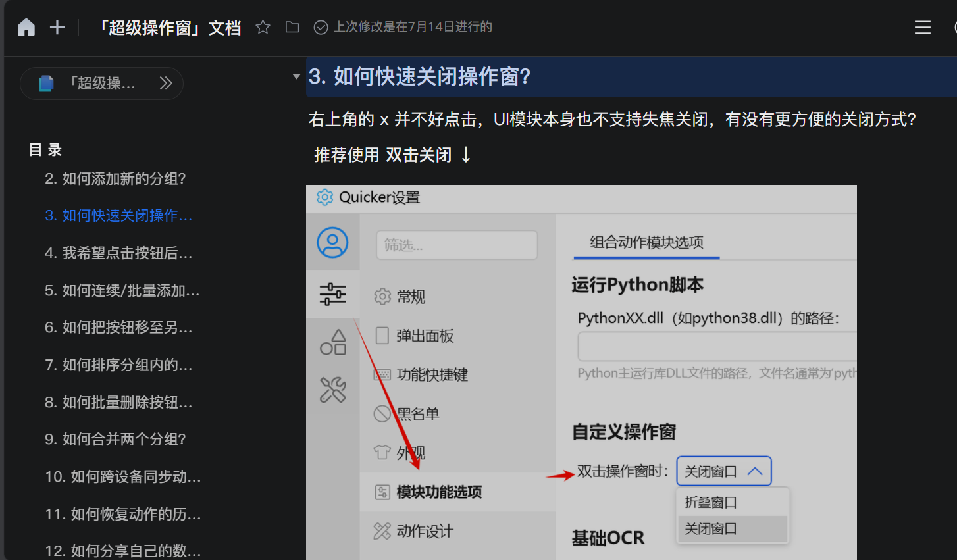
Task: Open the move-to-folder icon beside title
Action: [292, 27]
